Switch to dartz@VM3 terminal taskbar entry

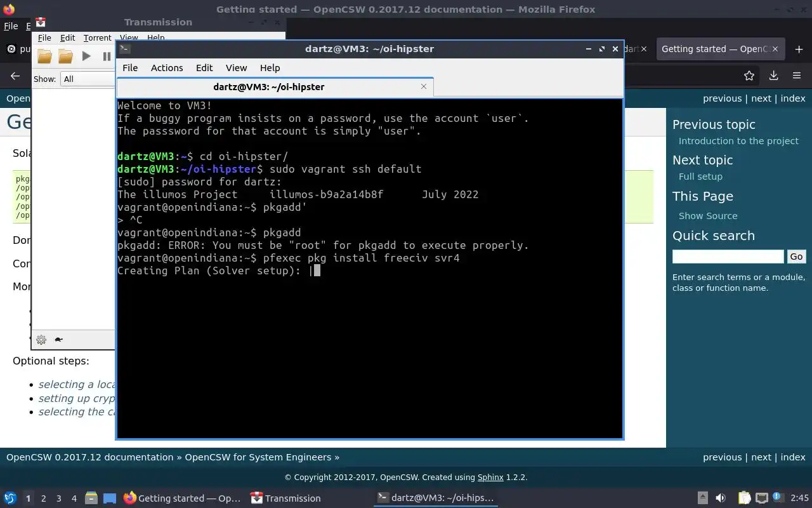pyautogui.click(x=435, y=498)
